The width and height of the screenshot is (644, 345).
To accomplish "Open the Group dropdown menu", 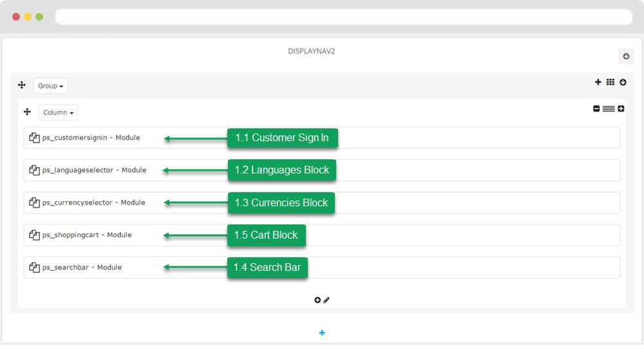I will click(50, 86).
